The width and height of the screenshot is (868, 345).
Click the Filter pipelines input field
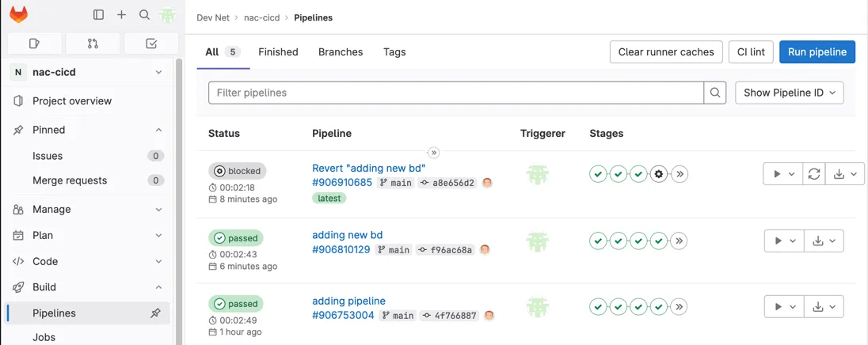pos(456,93)
